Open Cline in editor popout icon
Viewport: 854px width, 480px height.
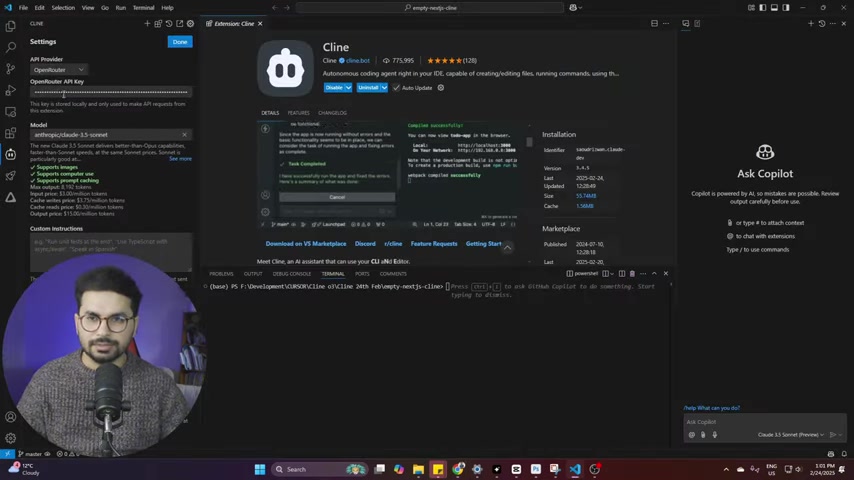[x=180, y=23]
